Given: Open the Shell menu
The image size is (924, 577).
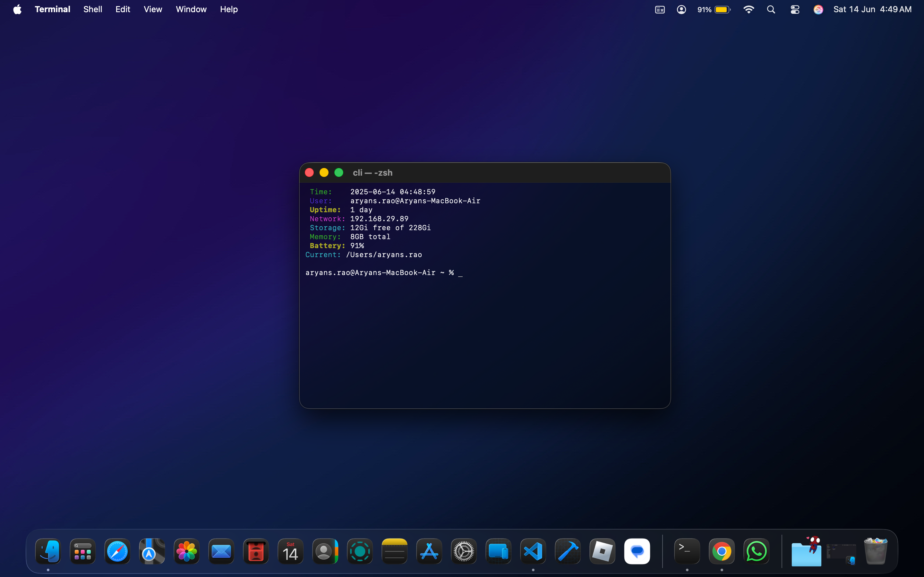Looking at the screenshot, I should tap(92, 9).
